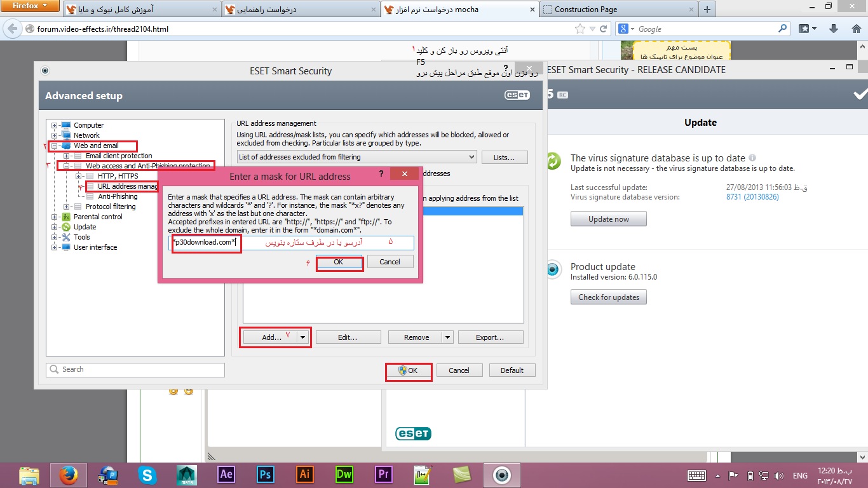Expand the User interface node
The width and height of the screenshot is (868, 488).
click(x=55, y=247)
